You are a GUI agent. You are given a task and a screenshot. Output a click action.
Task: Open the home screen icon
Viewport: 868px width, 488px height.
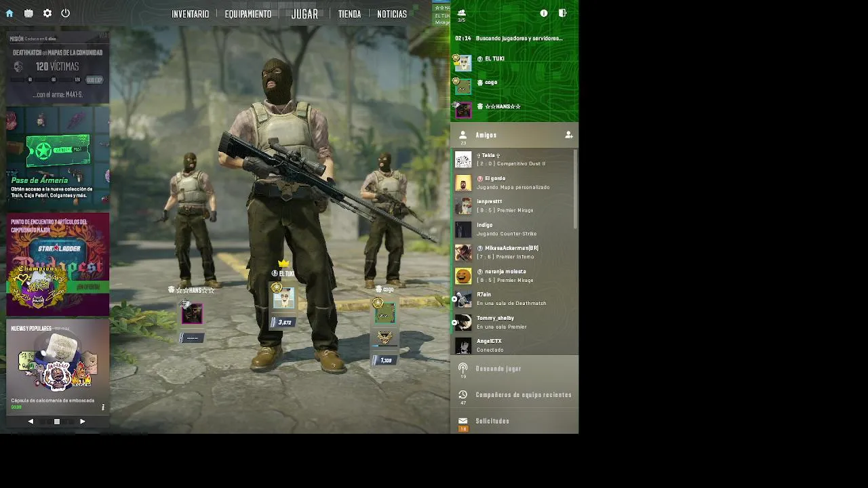pyautogui.click(x=9, y=13)
